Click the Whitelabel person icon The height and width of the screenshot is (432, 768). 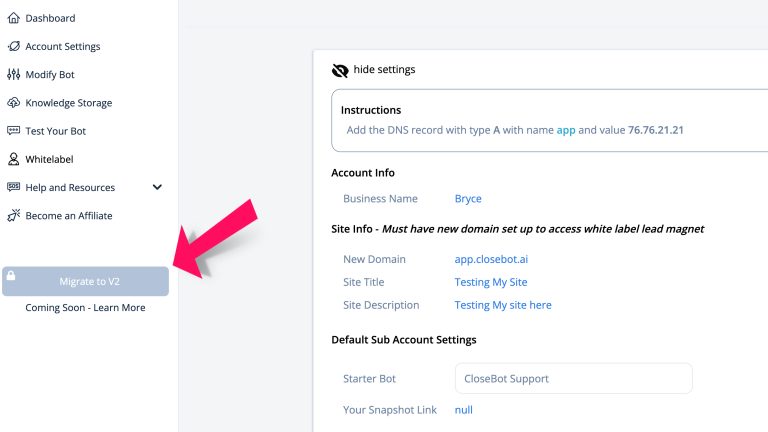[x=14, y=159]
